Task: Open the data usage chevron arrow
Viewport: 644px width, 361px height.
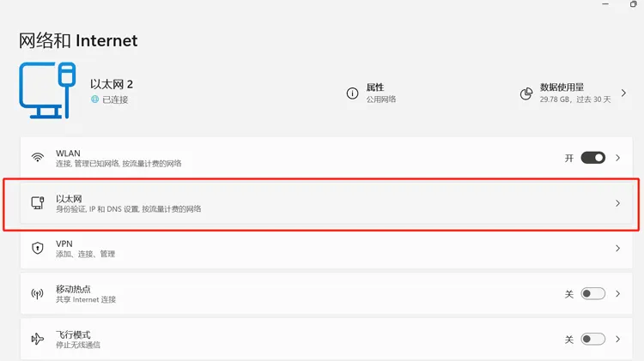Action: click(x=623, y=93)
